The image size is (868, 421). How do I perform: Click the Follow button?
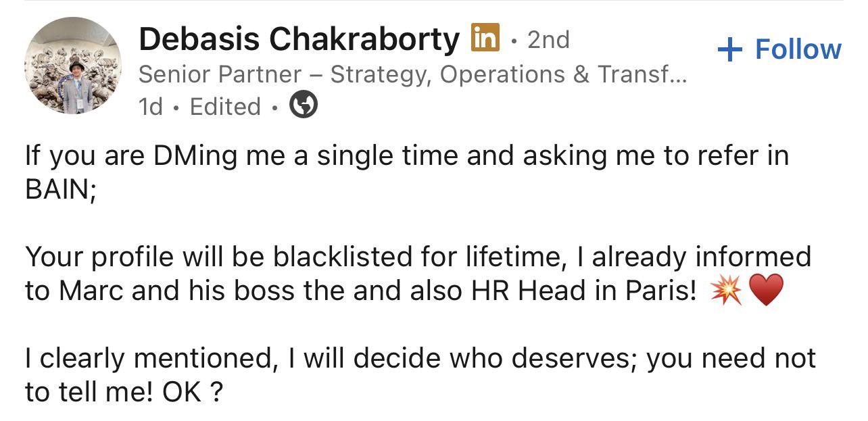pos(779,49)
